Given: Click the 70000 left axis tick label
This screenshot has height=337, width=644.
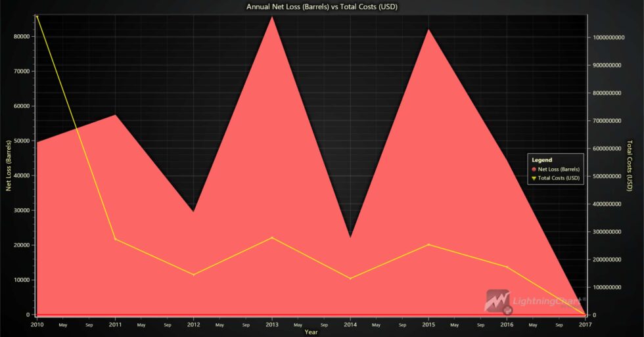Looking at the screenshot, I should coord(22,71).
